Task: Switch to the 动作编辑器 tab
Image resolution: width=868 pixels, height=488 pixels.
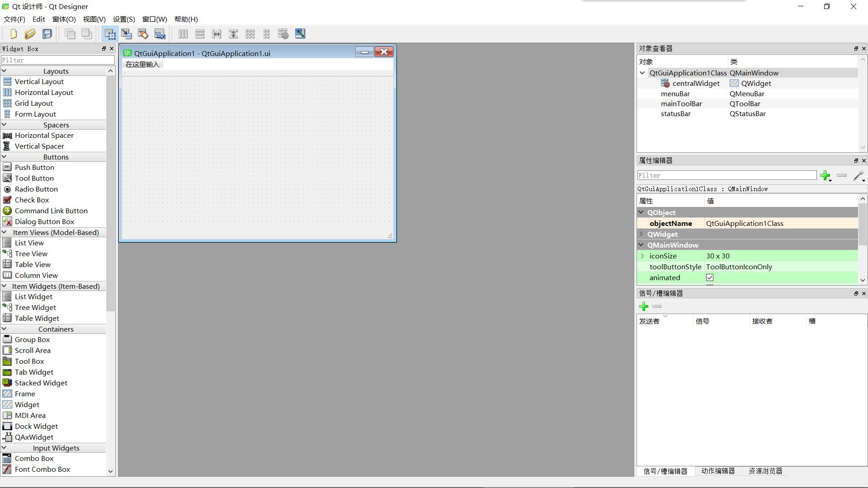Action: [x=717, y=471]
